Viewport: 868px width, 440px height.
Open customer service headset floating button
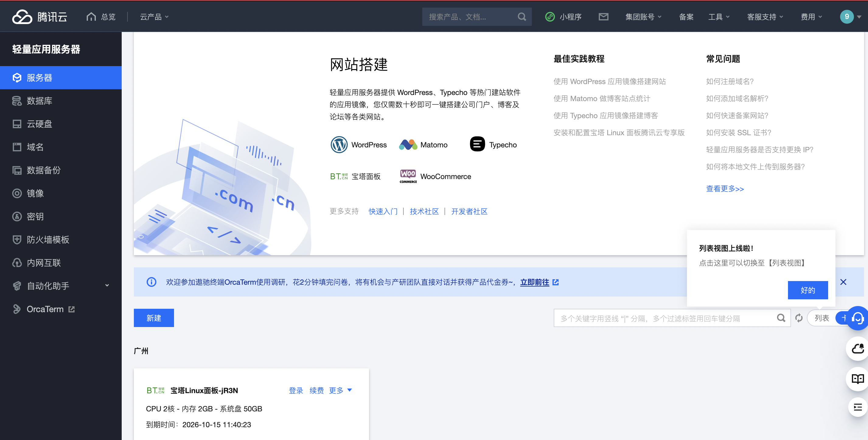click(858, 318)
